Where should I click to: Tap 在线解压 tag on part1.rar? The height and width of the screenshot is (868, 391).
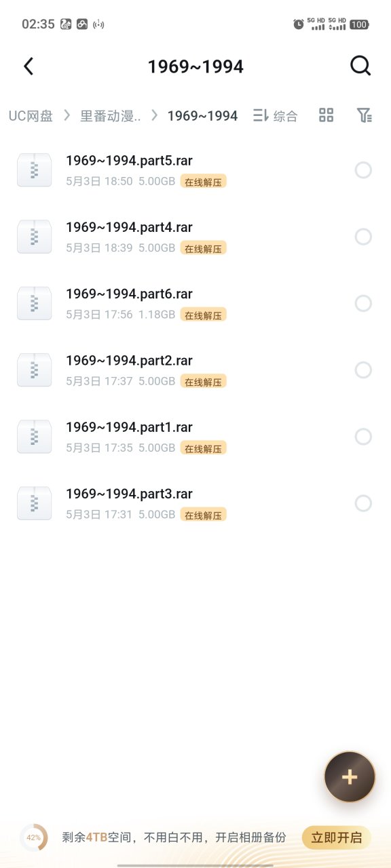(203, 448)
